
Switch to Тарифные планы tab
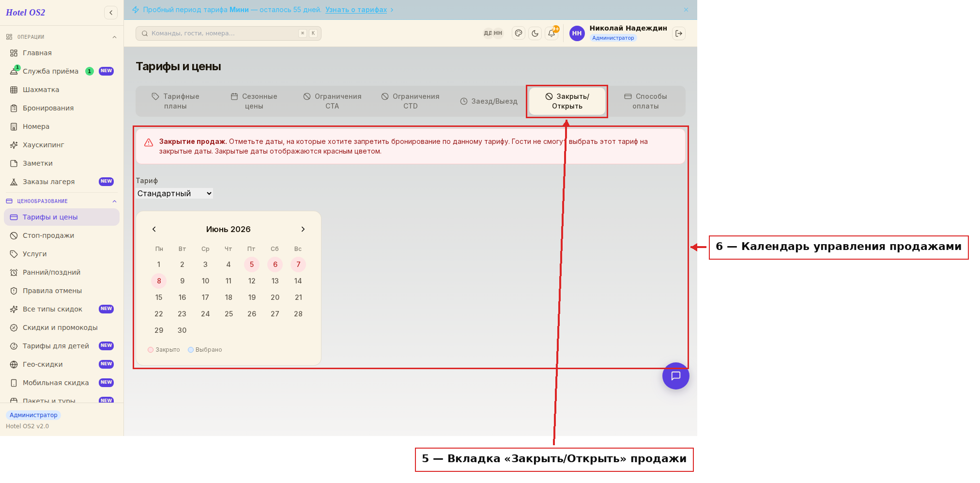[x=175, y=101]
